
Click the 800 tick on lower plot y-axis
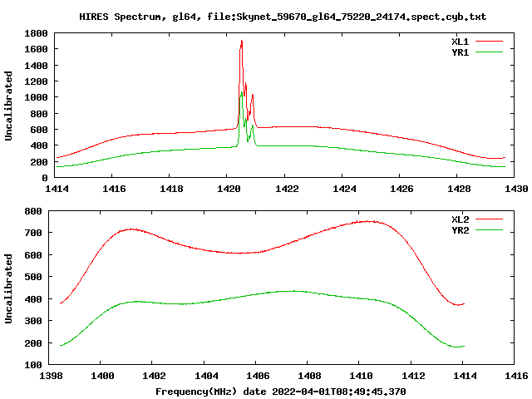tap(33, 211)
